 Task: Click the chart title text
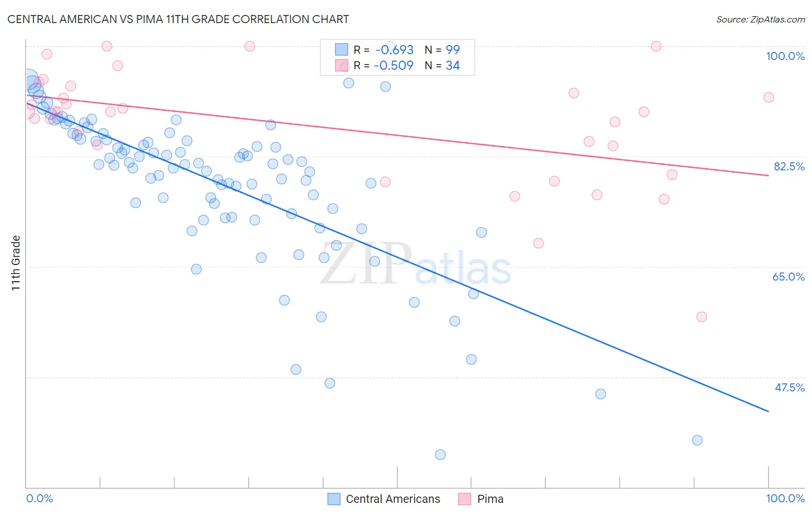(178, 19)
